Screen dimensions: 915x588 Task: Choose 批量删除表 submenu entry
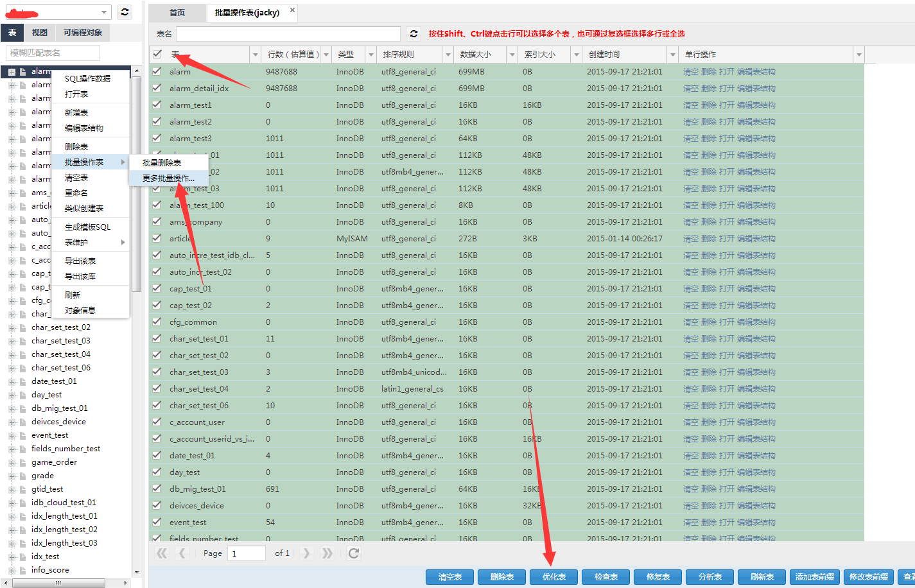169,162
